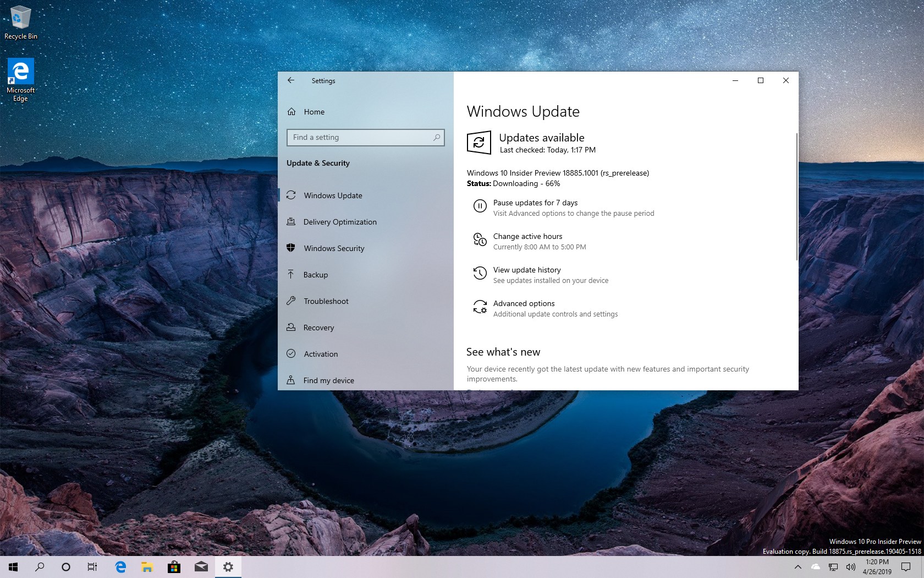Select the Recycle Bin desktop icon

tap(21, 23)
